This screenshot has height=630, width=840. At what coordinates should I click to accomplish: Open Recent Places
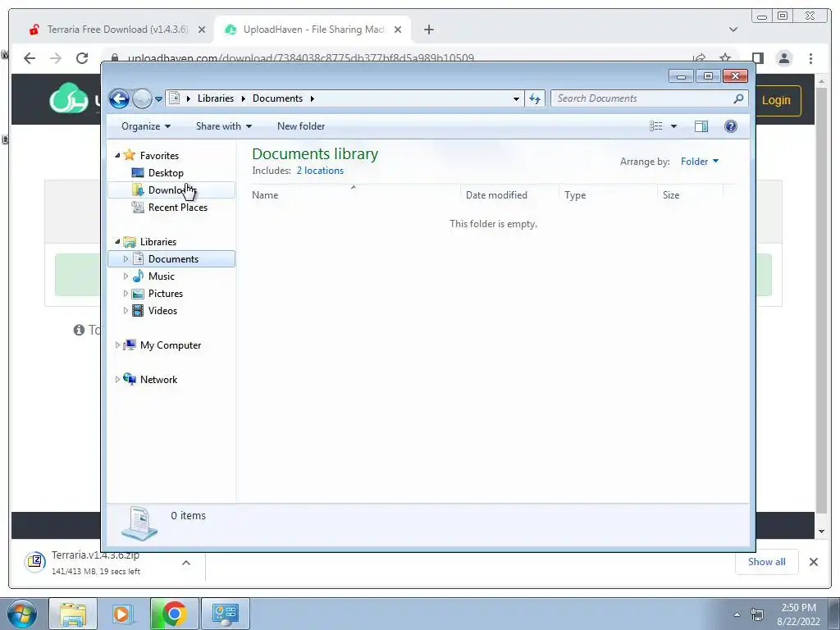click(178, 208)
